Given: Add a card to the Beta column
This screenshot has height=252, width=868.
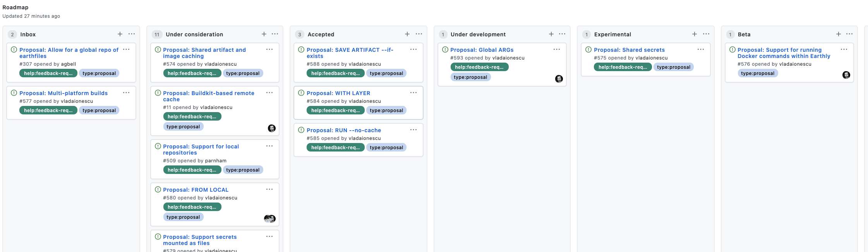Looking at the screenshot, I should tap(839, 34).
